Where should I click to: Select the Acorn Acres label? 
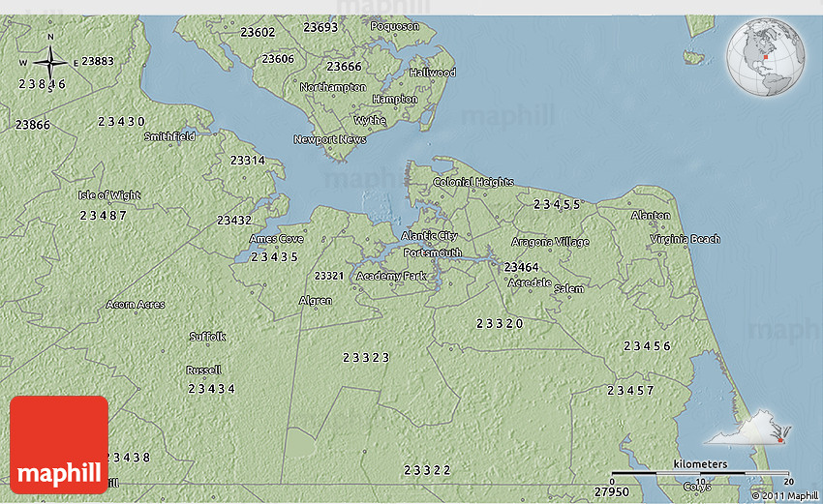tap(135, 305)
